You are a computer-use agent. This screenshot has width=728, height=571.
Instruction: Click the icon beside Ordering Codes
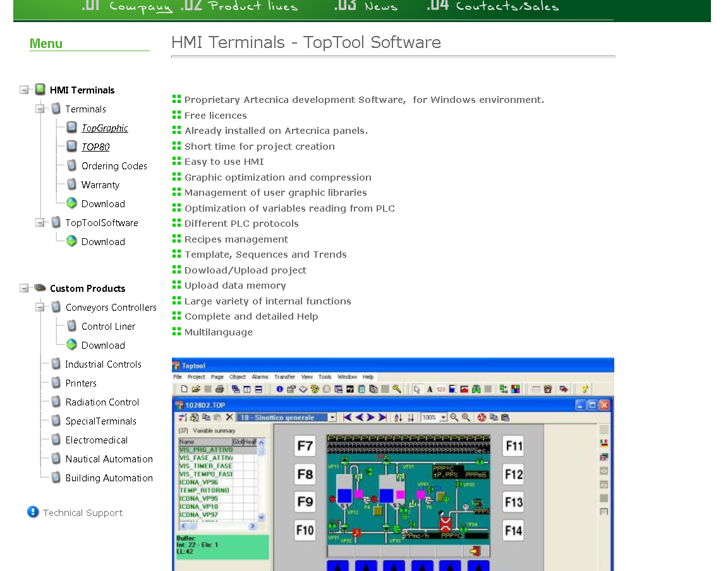coord(71,165)
